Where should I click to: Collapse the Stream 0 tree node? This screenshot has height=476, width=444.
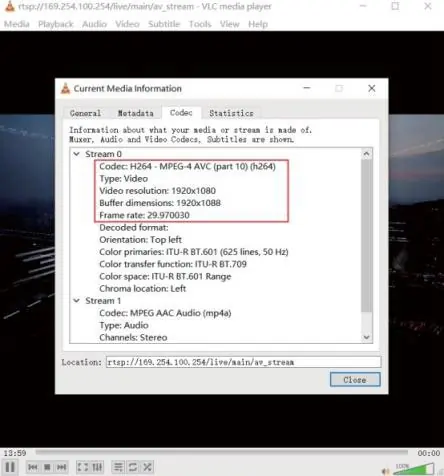tap(77, 154)
